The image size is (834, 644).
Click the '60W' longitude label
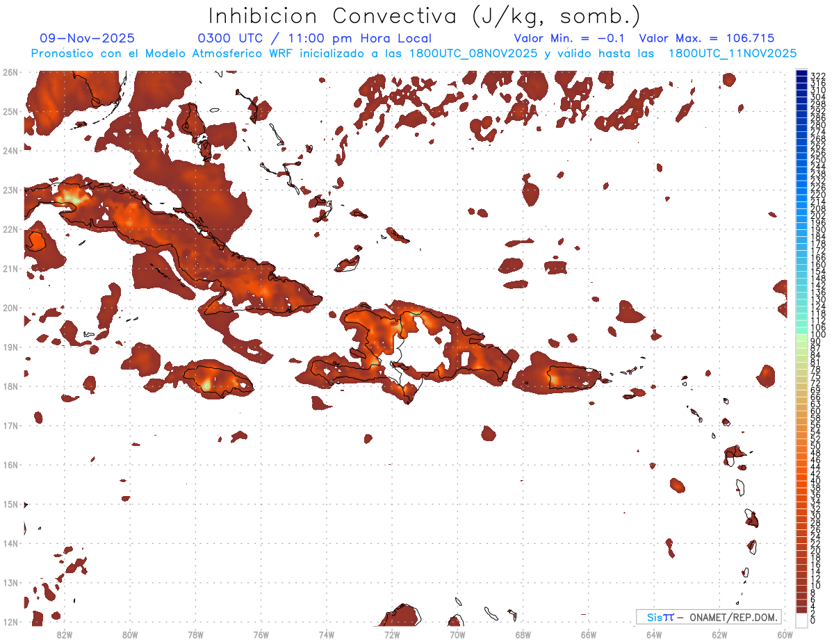785,634
